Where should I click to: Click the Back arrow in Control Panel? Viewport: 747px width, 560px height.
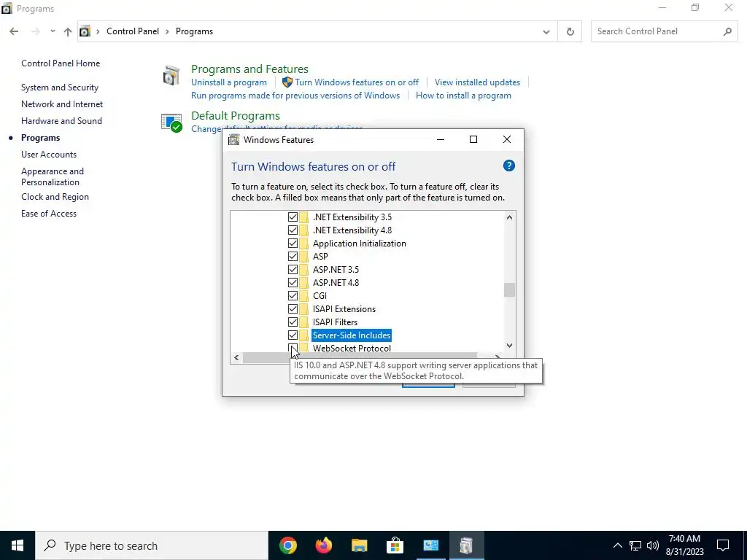click(14, 31)
